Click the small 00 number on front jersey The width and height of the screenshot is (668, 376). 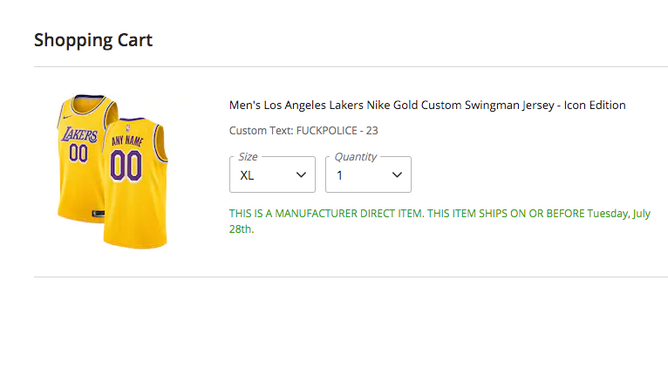click(x=78, y=153)
